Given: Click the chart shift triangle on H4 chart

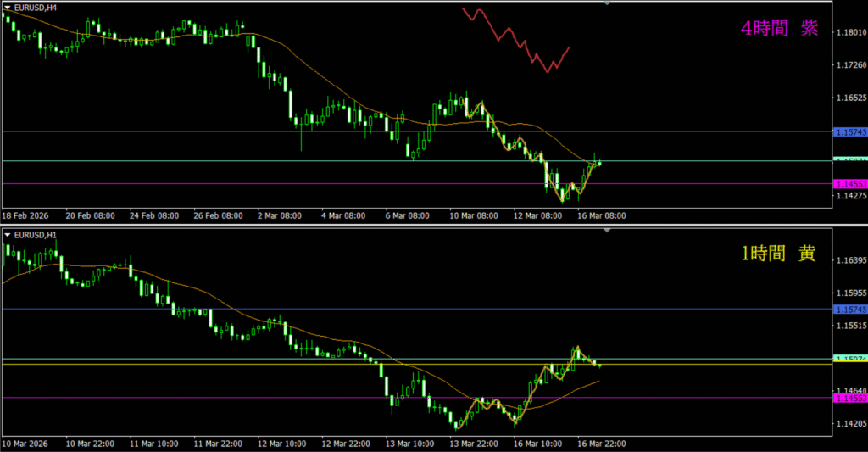Looking at the screenshot, I should point(606,3).
